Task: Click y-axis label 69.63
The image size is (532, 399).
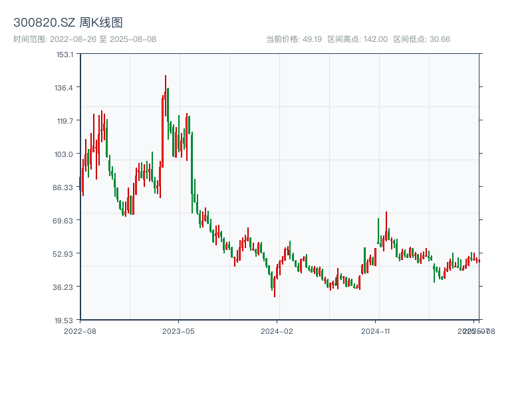Action: click(x=63, y=221)
